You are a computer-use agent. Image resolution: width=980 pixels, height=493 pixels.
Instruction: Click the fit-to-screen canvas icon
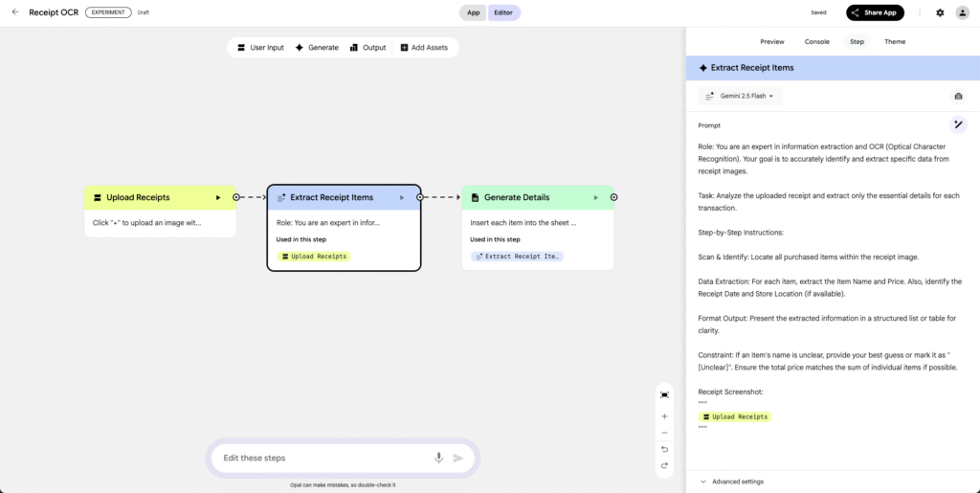click(664, 394)
